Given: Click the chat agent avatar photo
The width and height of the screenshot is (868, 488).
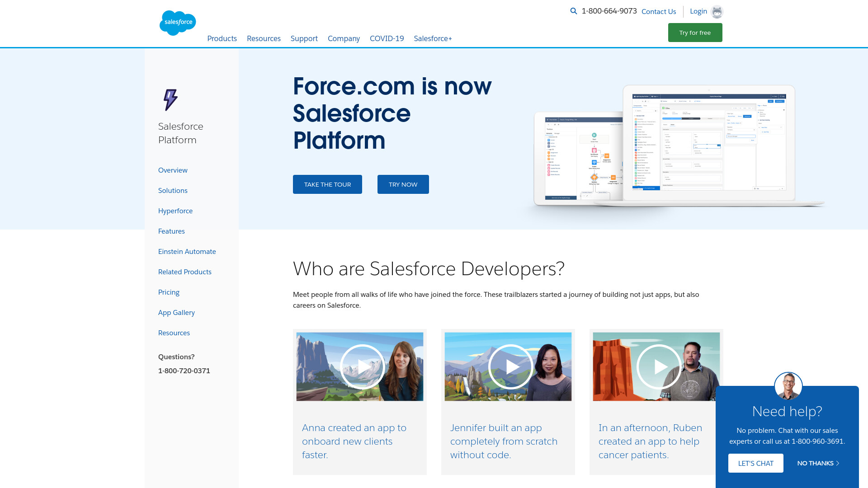Looking at the screenshot, I should tap(788, 386).
